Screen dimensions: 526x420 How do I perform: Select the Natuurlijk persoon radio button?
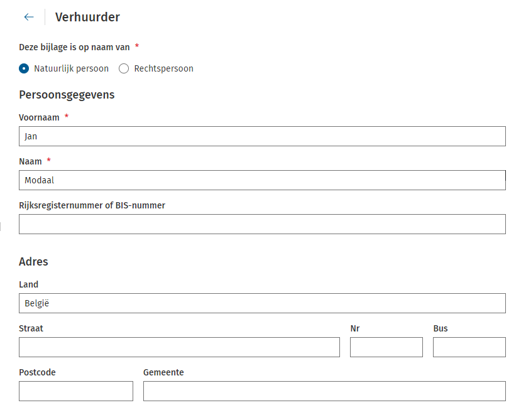point(24,68)
